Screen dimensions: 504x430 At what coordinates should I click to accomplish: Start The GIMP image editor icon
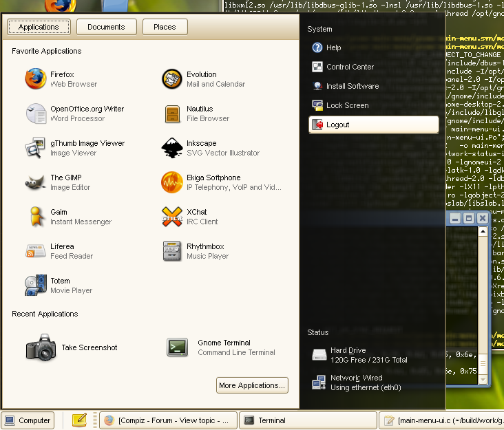(x=35, y=182)
